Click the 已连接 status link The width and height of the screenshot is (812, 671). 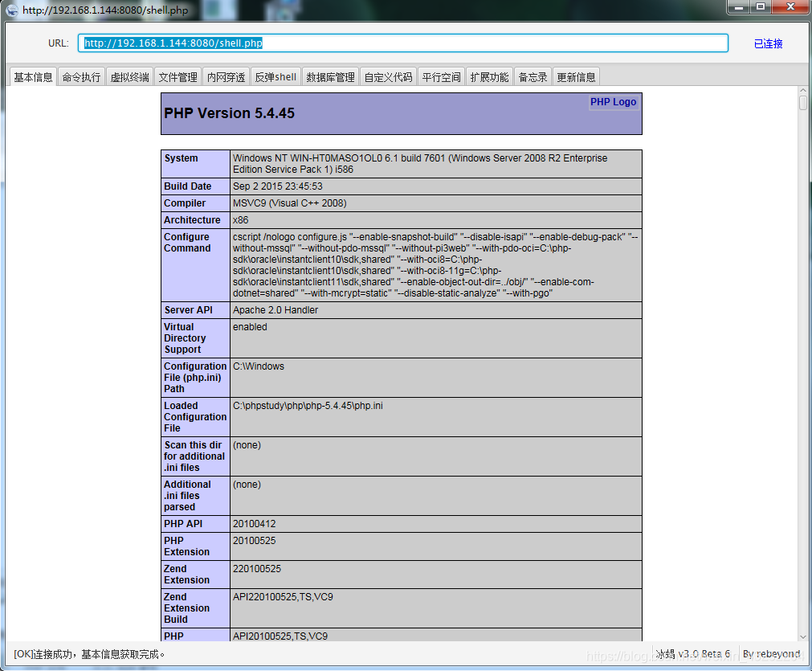tap(768, 43)
